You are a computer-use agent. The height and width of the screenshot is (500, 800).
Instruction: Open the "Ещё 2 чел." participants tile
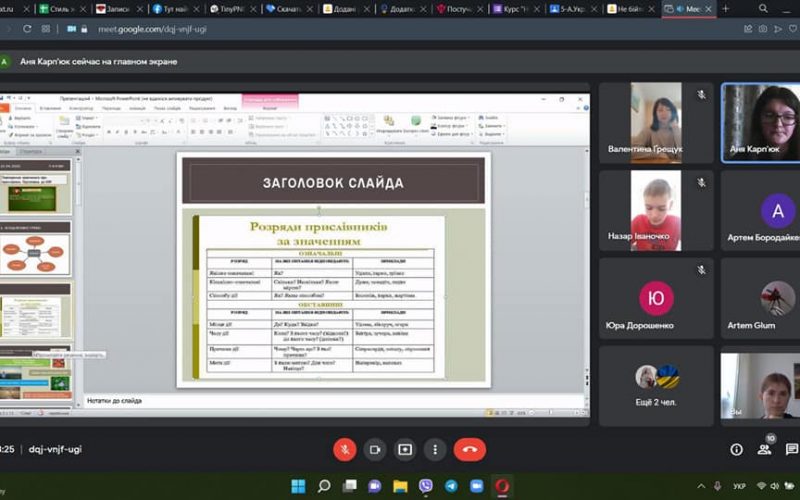[656, 385]
